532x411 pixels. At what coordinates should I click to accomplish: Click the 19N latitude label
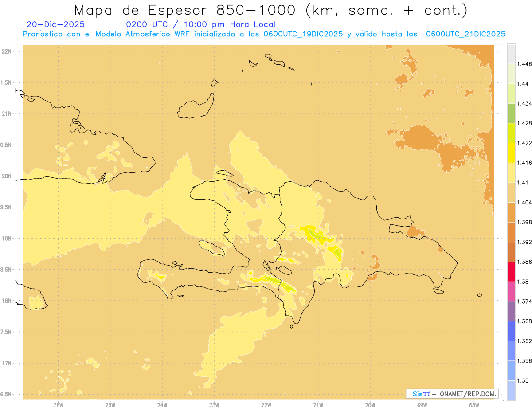tap(7, 239)
